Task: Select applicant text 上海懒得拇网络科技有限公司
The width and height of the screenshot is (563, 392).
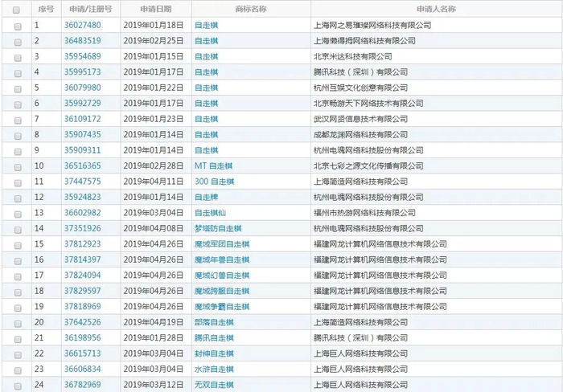Action: tap(364, 41)
